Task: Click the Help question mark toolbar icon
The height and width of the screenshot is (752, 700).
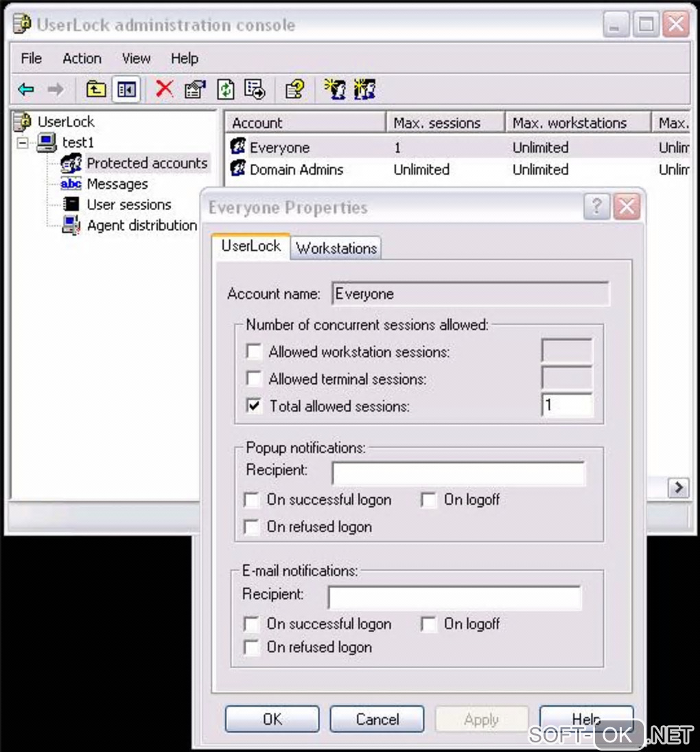Action: (294, 89)
